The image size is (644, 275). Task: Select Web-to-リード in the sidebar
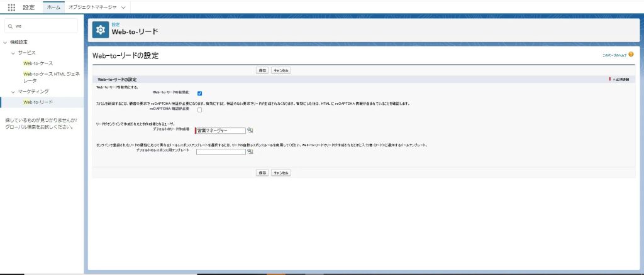coord(38,102)
